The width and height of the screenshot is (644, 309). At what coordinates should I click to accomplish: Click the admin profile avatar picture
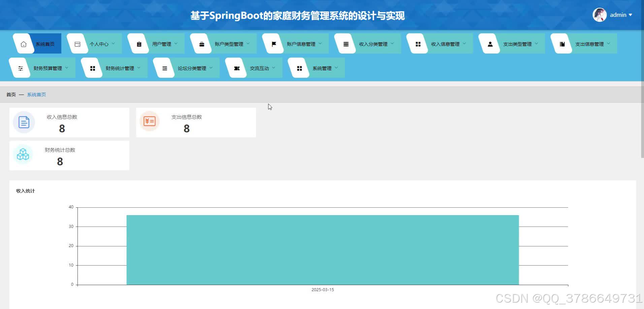point(599,15)
